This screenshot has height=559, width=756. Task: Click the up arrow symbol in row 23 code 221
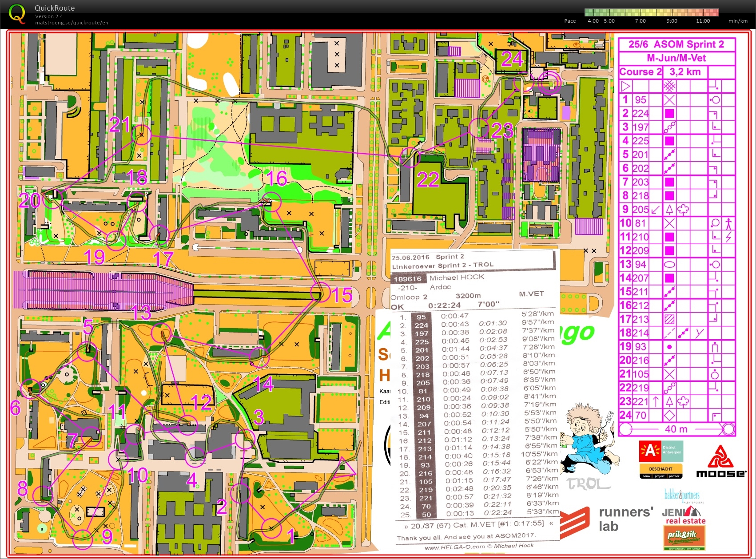point(656,401)
